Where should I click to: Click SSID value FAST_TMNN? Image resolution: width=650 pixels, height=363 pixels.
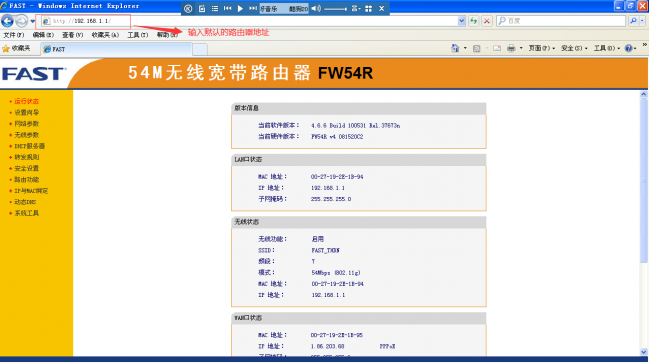click(x=325, y=250)
